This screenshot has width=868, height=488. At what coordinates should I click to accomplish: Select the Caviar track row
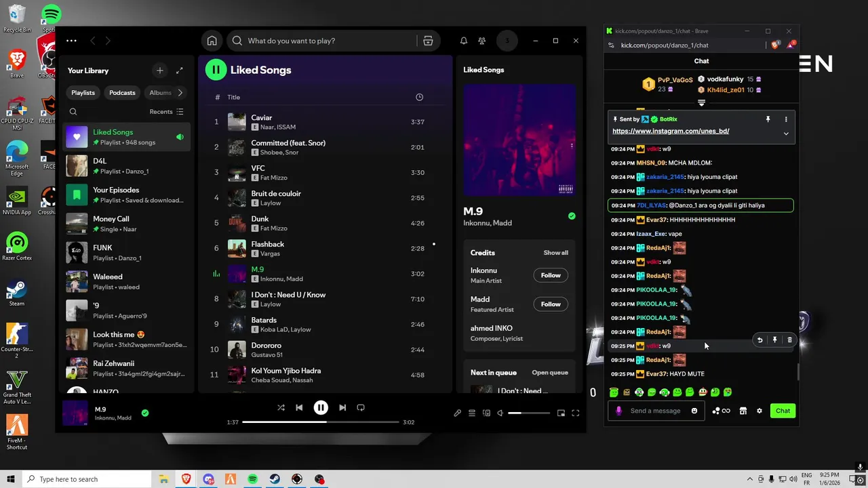point(325,122)
